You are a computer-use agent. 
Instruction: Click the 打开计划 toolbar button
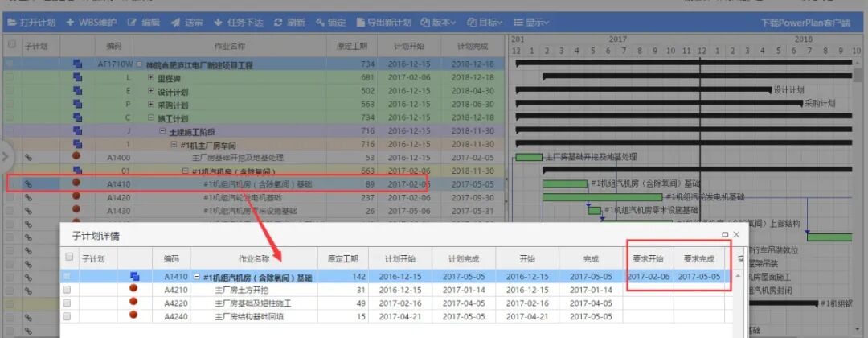(x=31, y=23)
